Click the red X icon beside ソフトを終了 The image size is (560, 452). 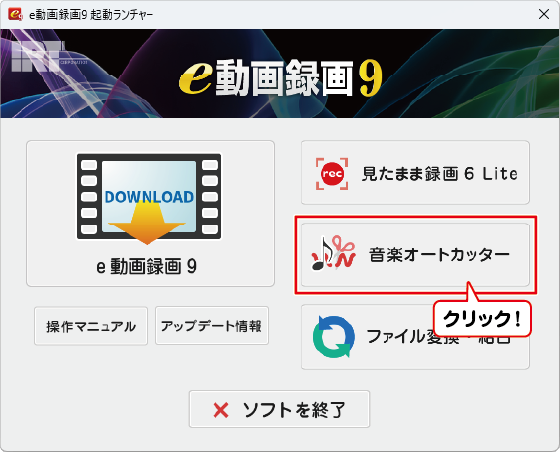(221, 410)
